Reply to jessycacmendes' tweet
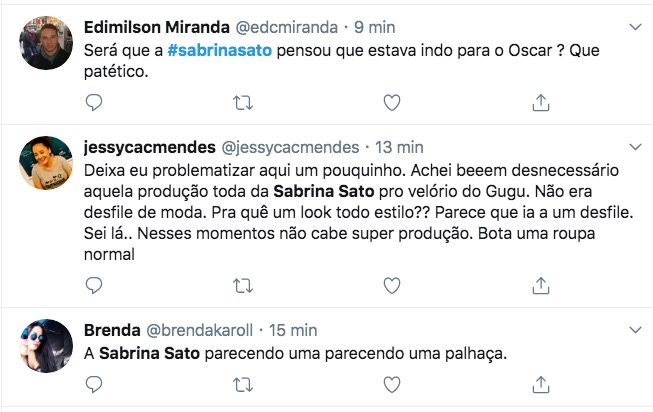653x412 pixels. 94,286
